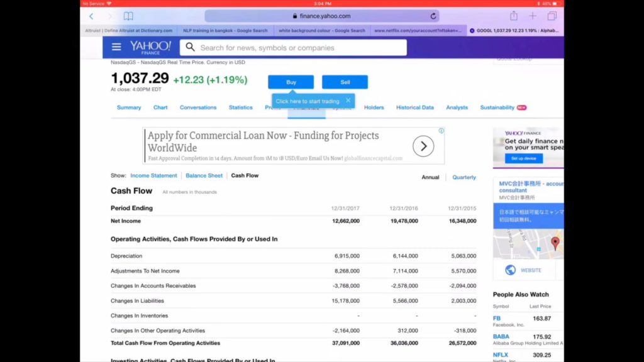
Task: Click the Depreciation row label
Action: point(126,256)
